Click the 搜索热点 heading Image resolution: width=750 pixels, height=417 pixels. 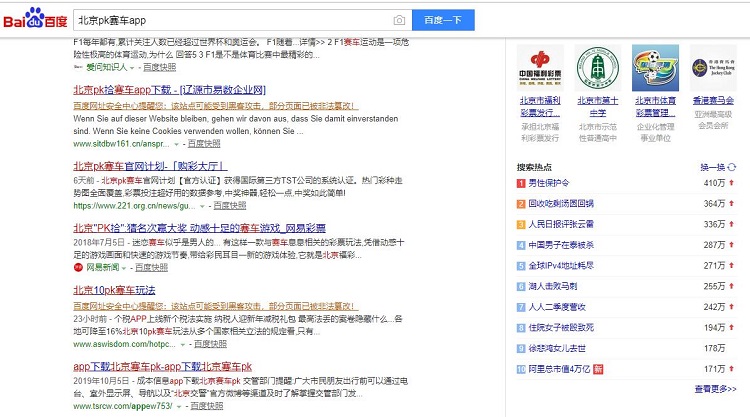coord(534,167)
